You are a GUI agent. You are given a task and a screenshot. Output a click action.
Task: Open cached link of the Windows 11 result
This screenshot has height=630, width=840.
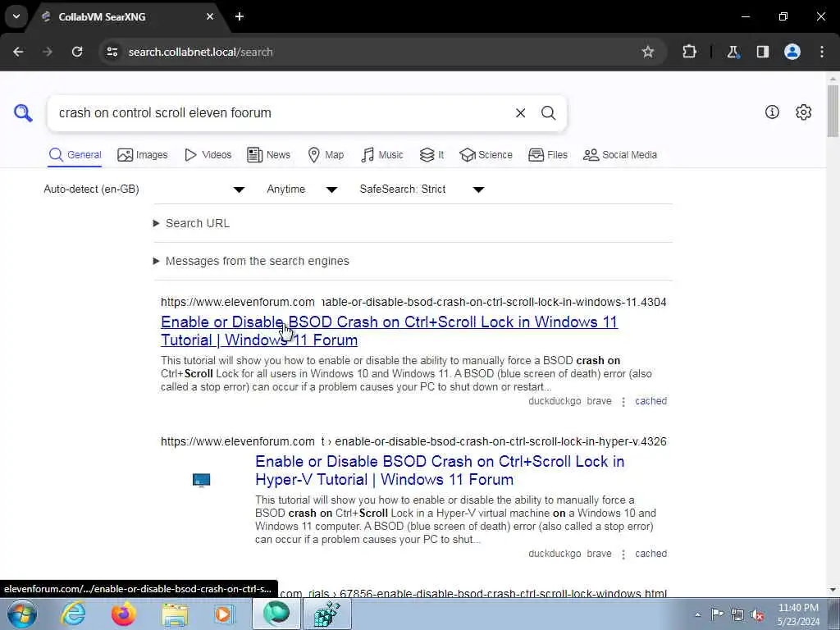click(651, 401)
